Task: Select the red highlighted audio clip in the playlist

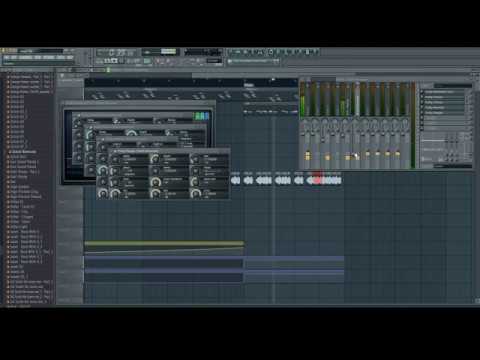Action: 317,180
